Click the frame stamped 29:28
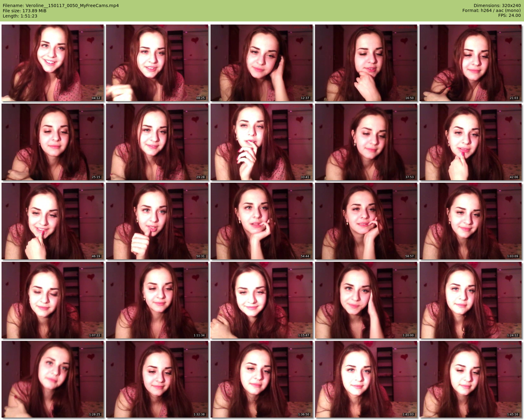The height and width of the screenshot is (420, 524). [x=157, y=142]
